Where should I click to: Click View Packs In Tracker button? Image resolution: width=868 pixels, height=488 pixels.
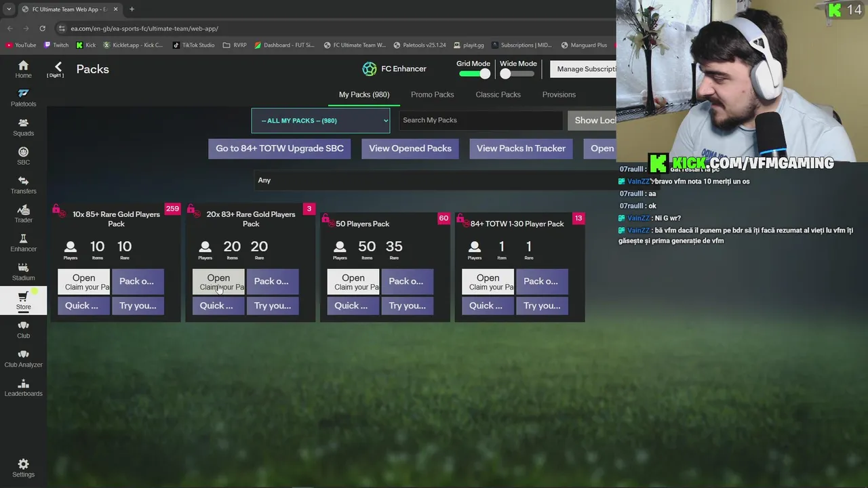click(521, 148)
